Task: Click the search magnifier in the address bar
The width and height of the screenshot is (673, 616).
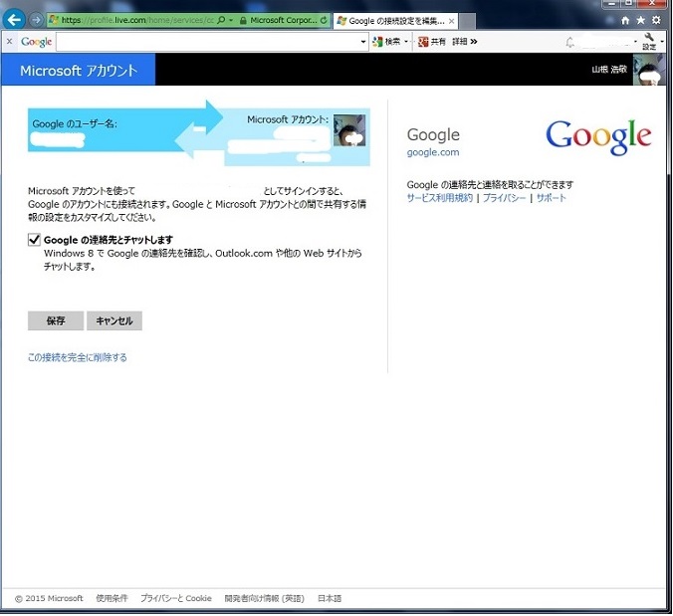Action: click(x=221, y=20)
